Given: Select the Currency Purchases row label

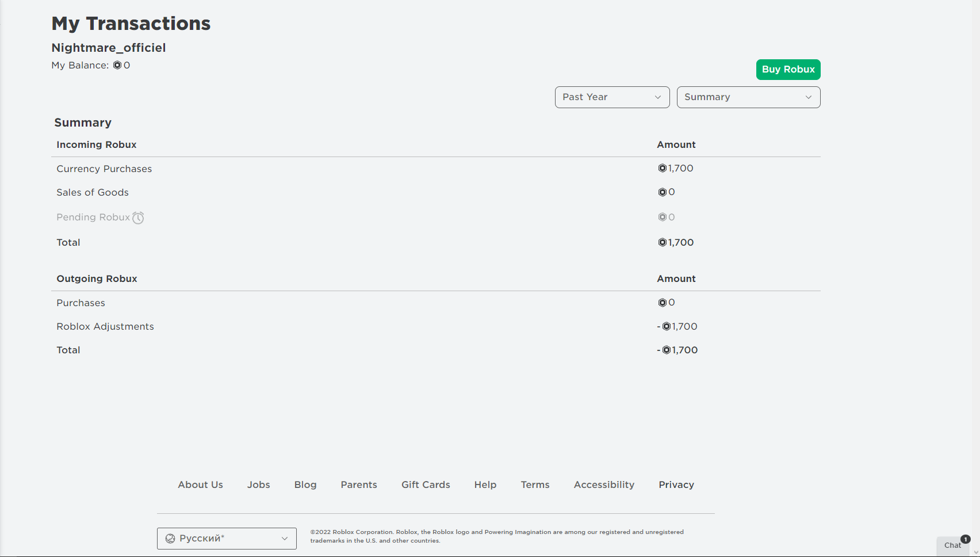Looking at the screenshot, I should click(x=104, y=169).
